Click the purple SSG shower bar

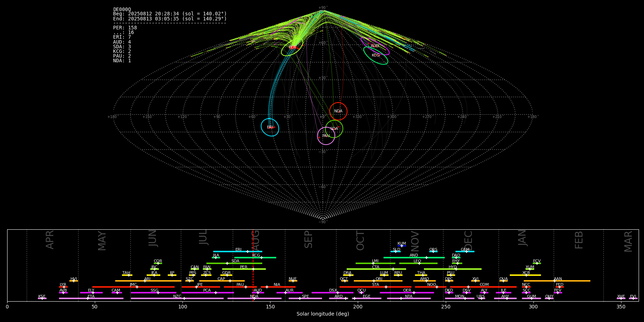153,293
